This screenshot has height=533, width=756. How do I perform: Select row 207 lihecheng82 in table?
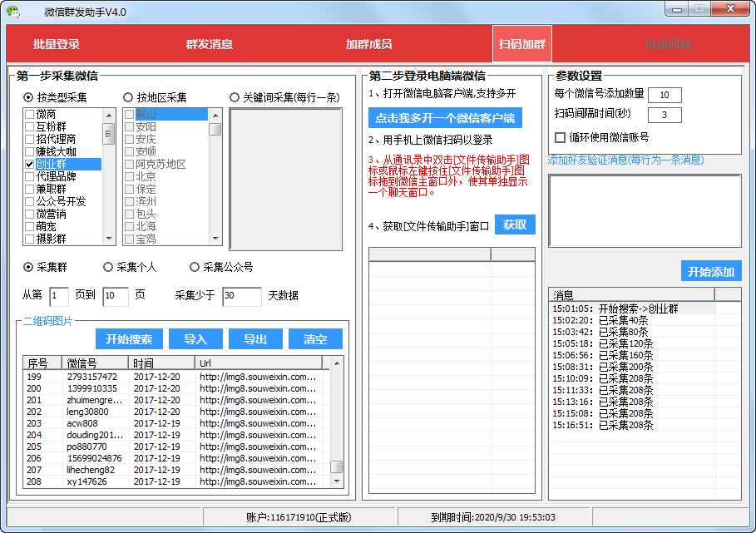[176, 470]
